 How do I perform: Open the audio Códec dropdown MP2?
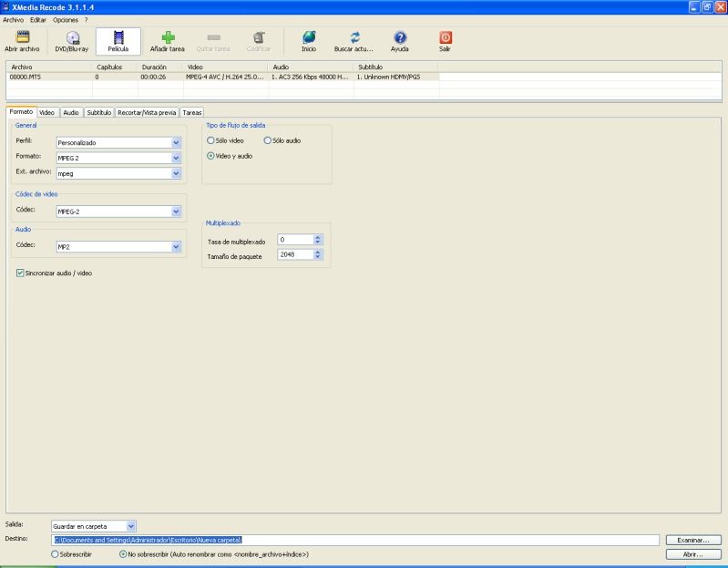176,246
